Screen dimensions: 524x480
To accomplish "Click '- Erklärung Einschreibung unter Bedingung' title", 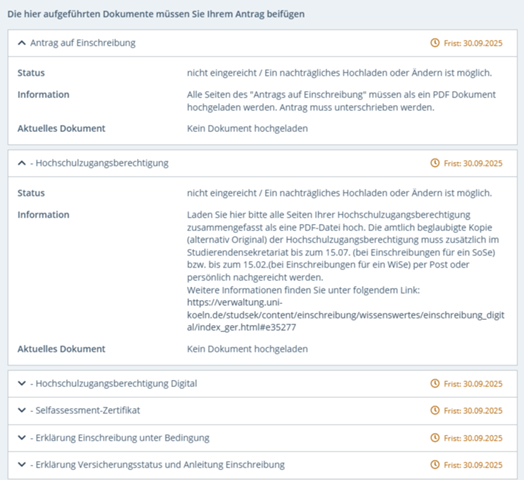I will [120, 438].
